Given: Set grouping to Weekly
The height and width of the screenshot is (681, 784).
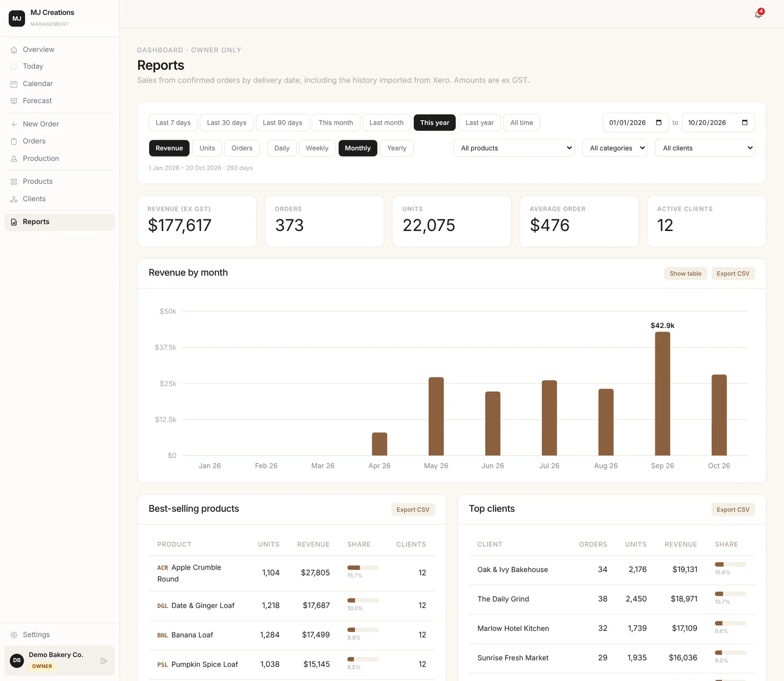Looking at the screenshot, I should coord(317,148).
